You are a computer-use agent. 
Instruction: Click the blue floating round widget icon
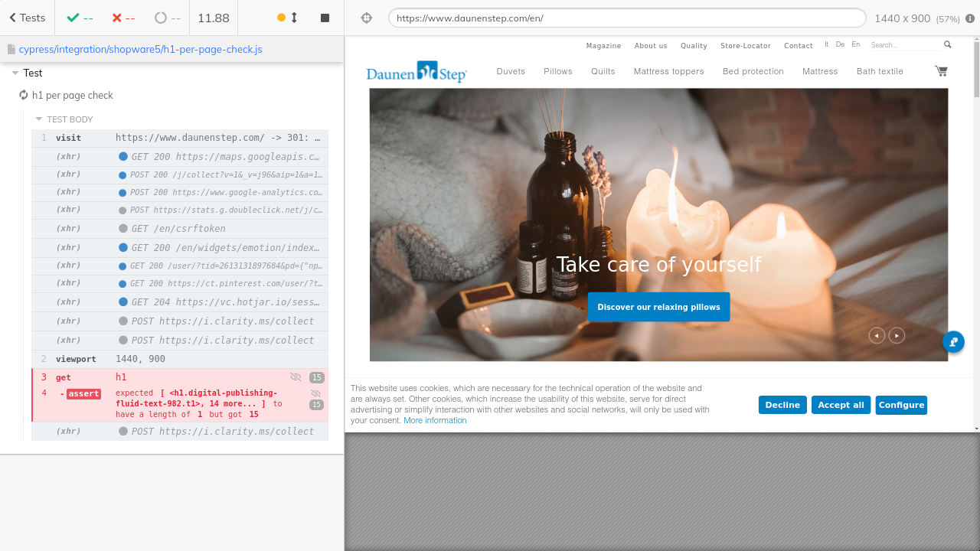coord(953,342)
